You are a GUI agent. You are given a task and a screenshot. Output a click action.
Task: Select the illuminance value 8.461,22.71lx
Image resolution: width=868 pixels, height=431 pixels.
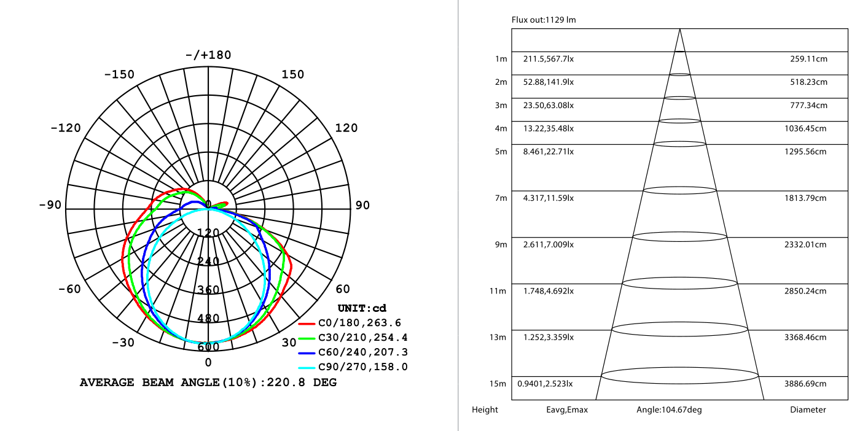549,152
